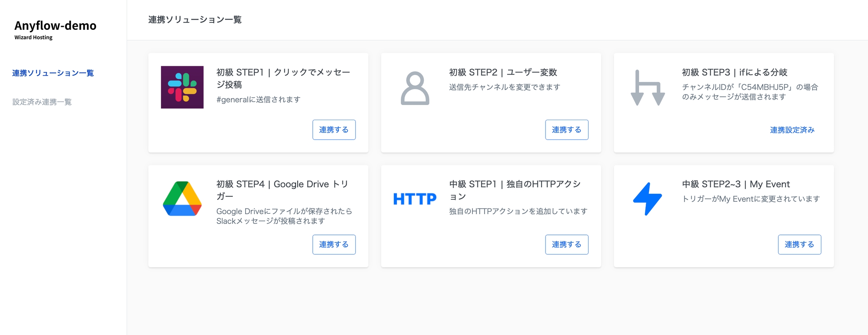Screen dimensions: 868x335
Task: Open 連携ソリューション一覧 in the sidebar
Action: pos(53,73)
